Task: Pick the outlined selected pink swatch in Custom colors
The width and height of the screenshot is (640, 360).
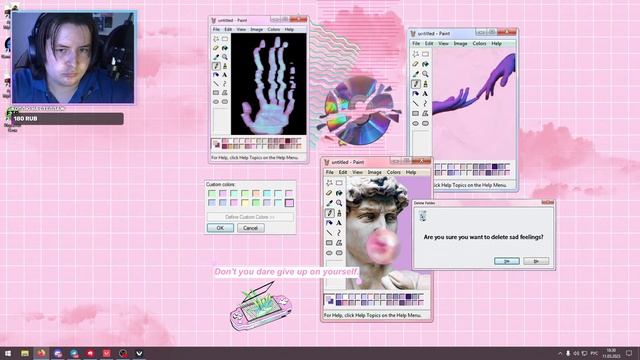Action: [289, 202]
